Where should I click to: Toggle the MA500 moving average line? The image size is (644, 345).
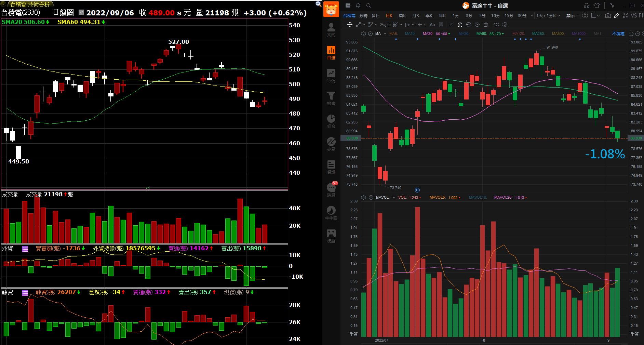pyautogui.click(x=558, y=34)
